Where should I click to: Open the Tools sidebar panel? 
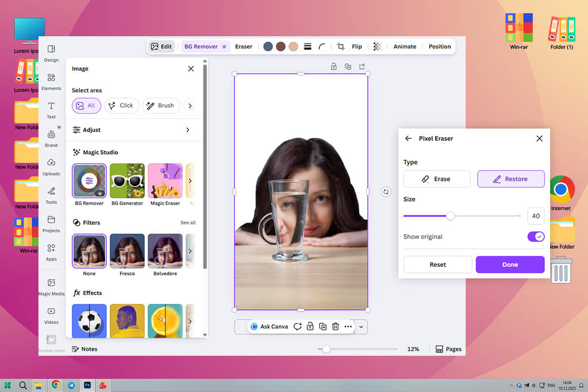(x=51, y=195)
